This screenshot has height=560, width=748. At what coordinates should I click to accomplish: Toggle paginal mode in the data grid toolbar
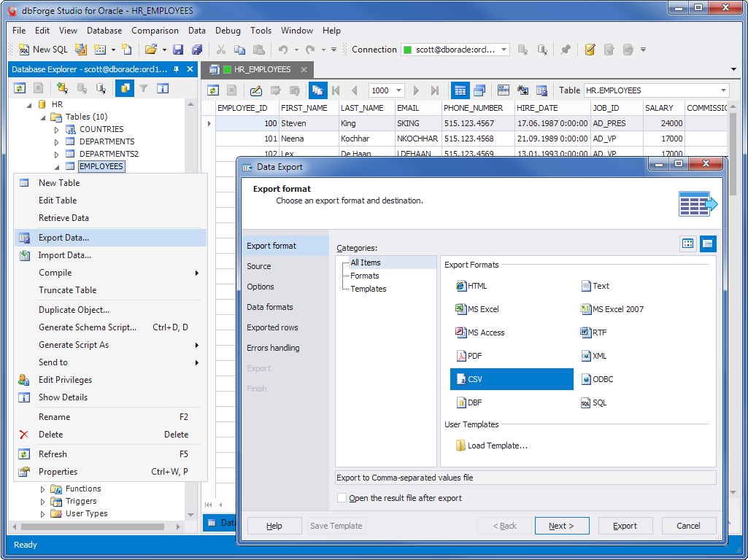317,90
